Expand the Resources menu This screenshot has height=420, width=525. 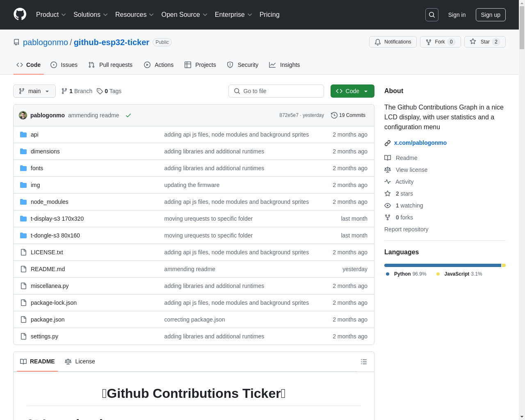point(135,15)
